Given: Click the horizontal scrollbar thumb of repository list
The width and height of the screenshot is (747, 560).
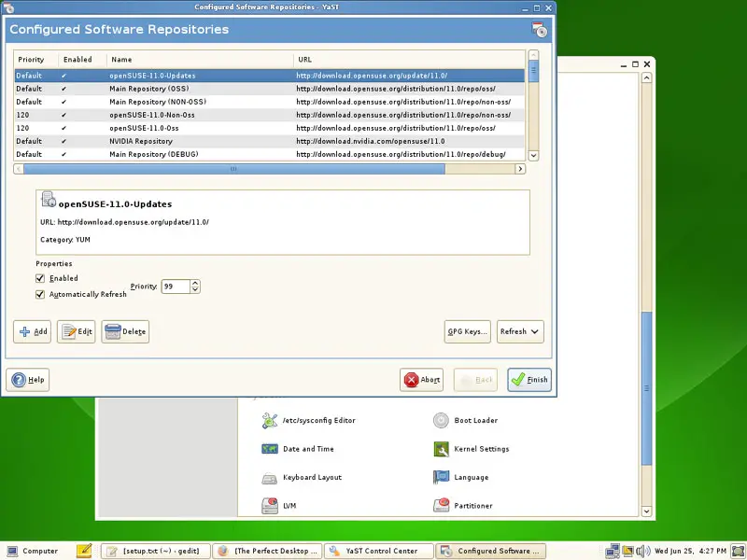Looking at the screenshot, I should point(234,169).
